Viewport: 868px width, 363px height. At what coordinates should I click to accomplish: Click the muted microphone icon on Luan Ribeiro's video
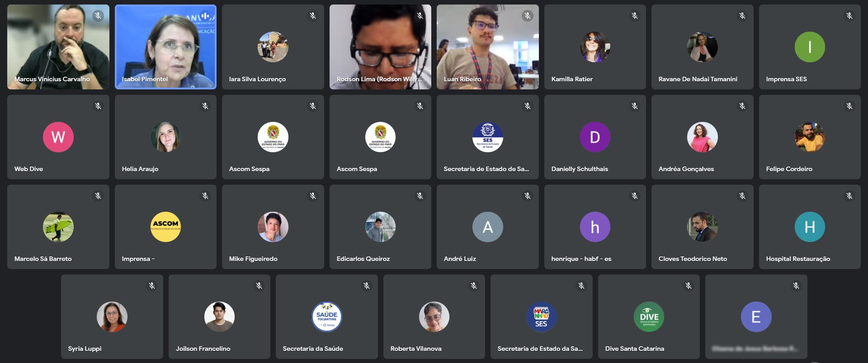pyautogui.click(x=527, y=16)
